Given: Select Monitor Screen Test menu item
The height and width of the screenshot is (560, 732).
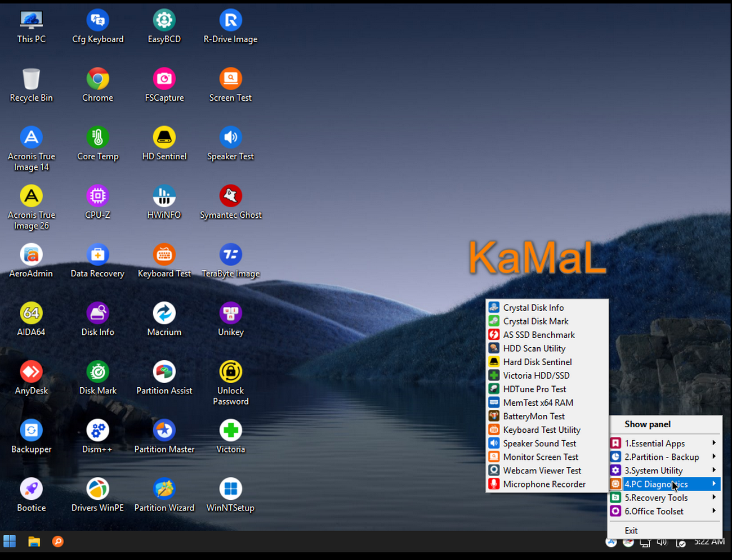Looking at the screenshot, I should 547,457.
